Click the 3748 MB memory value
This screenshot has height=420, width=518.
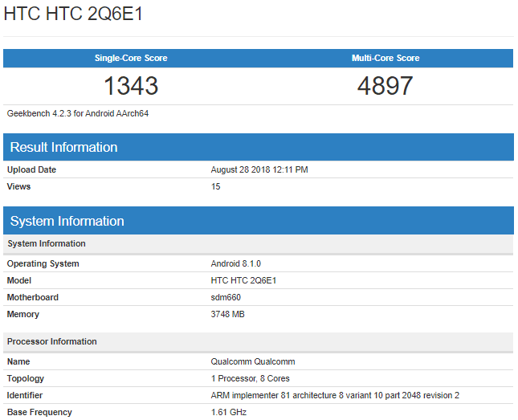[x=227, y=314]
